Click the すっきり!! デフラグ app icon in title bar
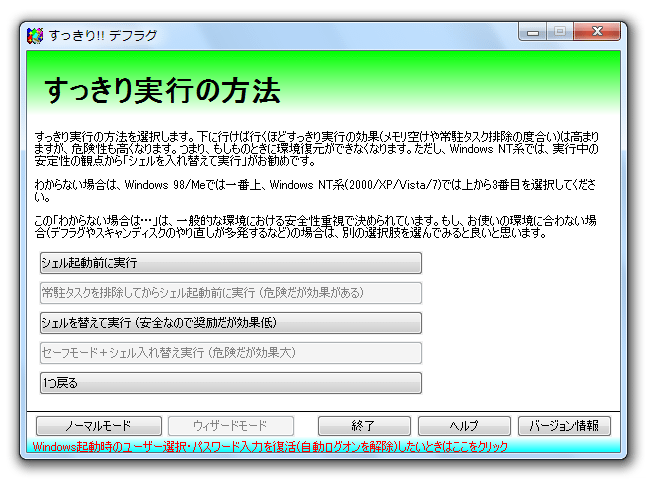Screen dimensions: 649x482 (35, 36)
